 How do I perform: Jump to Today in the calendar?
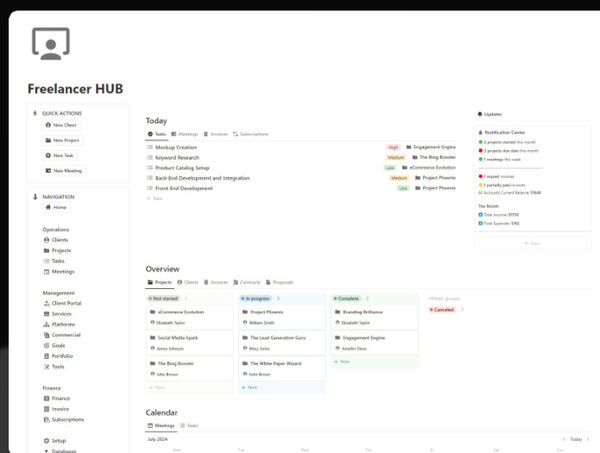pos(576,439)
